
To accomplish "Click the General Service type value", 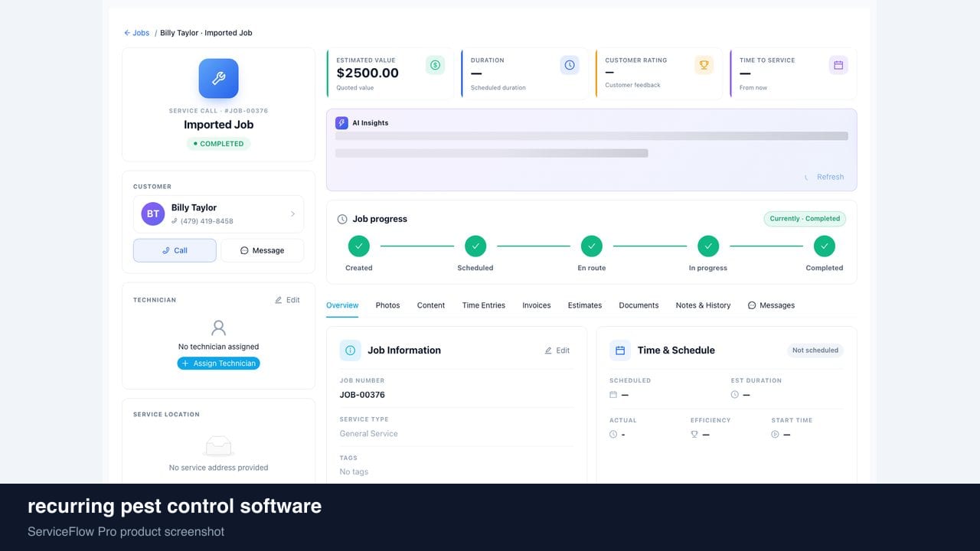I will click(369, 434).
